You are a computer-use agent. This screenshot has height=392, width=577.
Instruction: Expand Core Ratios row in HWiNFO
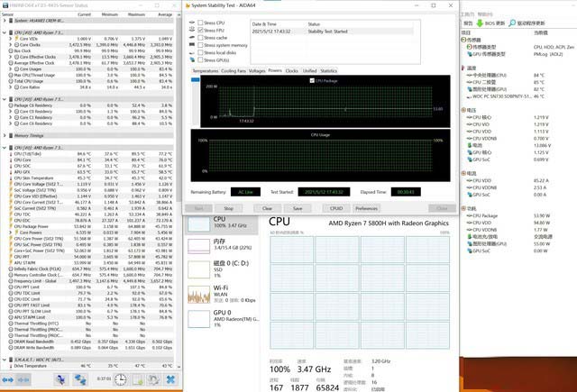tap(10, 87)
